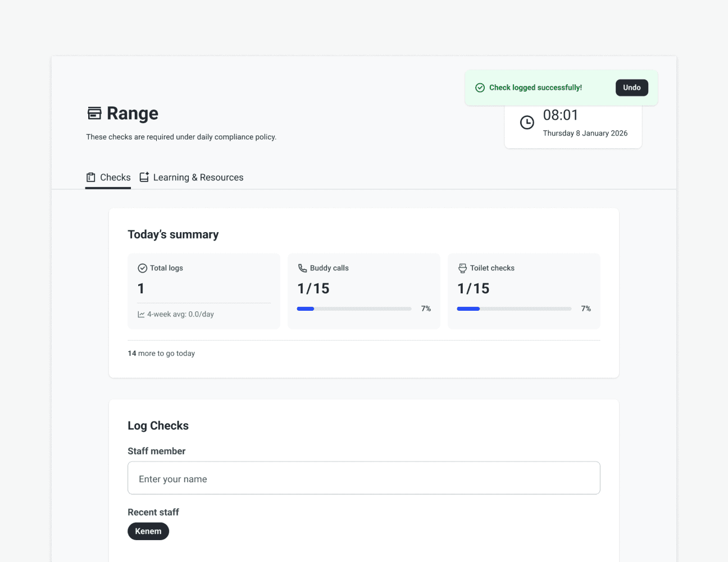Click the 4-week avg: 0.0/day text

coord(180,314)
